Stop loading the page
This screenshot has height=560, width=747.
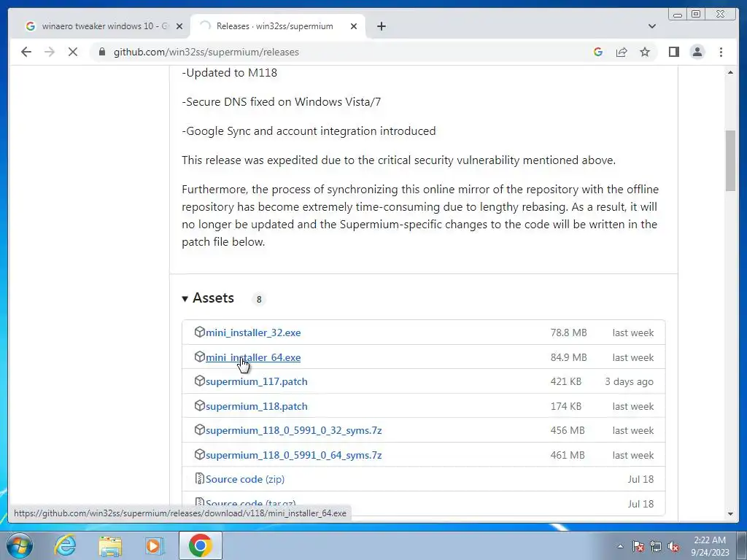click(73, 52)
